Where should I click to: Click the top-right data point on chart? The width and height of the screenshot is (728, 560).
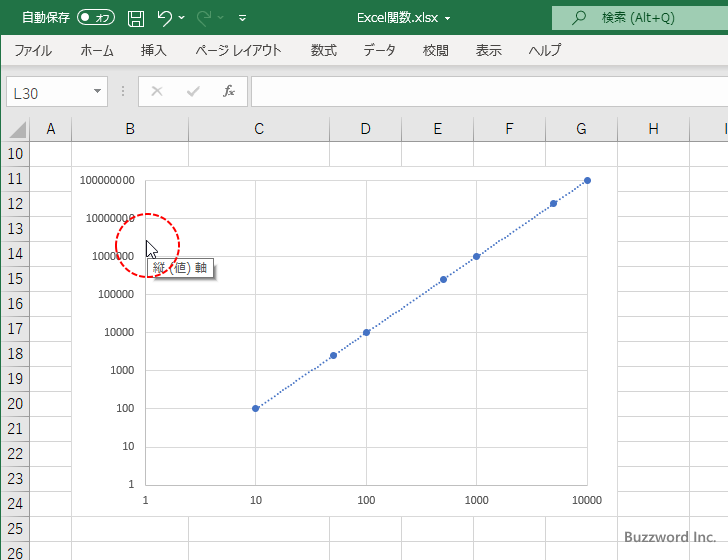(x=587, y=180)
